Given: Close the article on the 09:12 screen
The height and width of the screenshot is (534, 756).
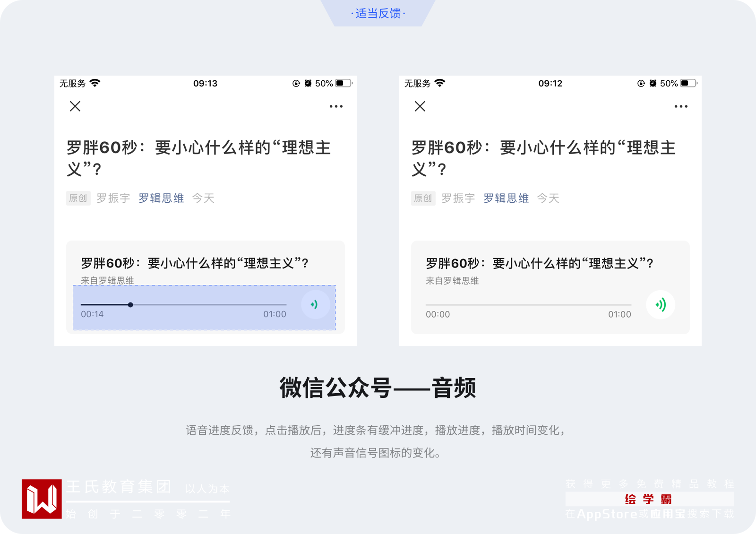Looking at the screenshot, I should coord(420,106).
